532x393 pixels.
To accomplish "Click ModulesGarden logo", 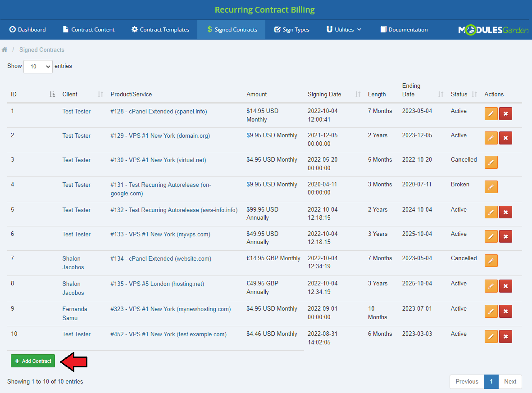I will pyautogui.click(x=493, y=30).
